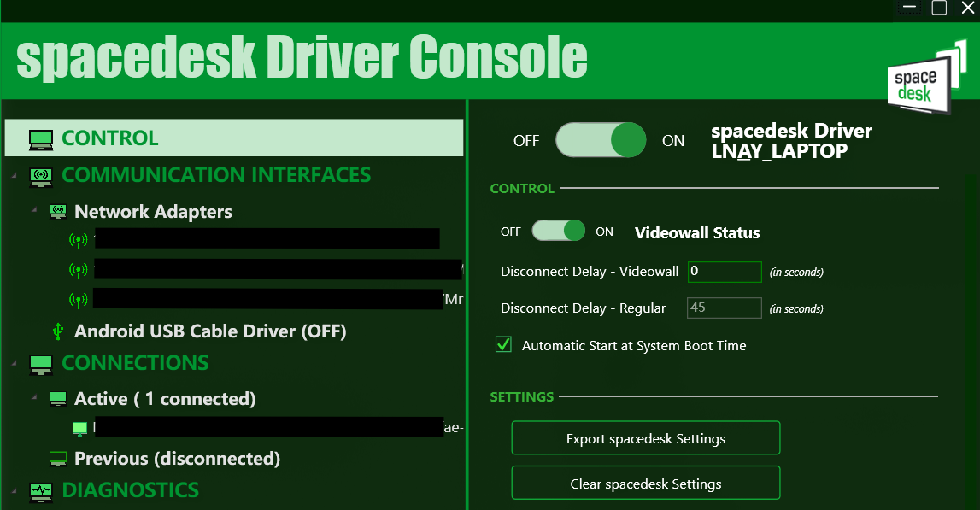
Task: Click the CONNECTIONS monitor icon
Action: 41,365
